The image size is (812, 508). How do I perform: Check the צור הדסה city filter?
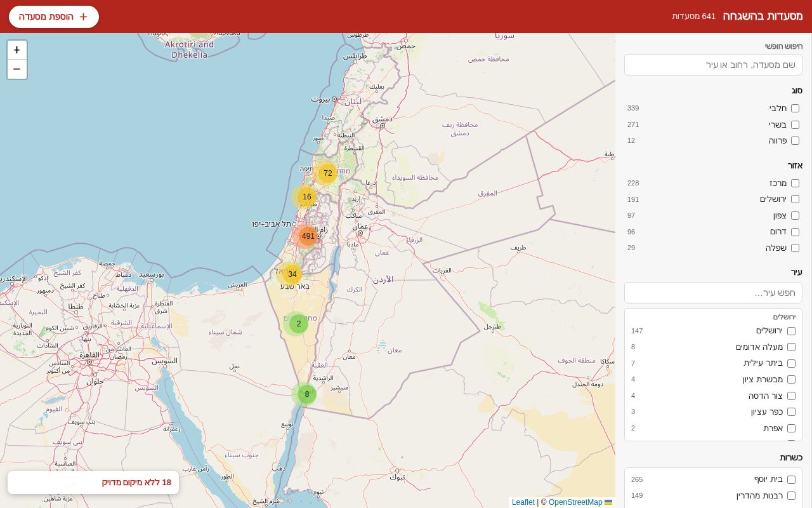coord(791,396)
